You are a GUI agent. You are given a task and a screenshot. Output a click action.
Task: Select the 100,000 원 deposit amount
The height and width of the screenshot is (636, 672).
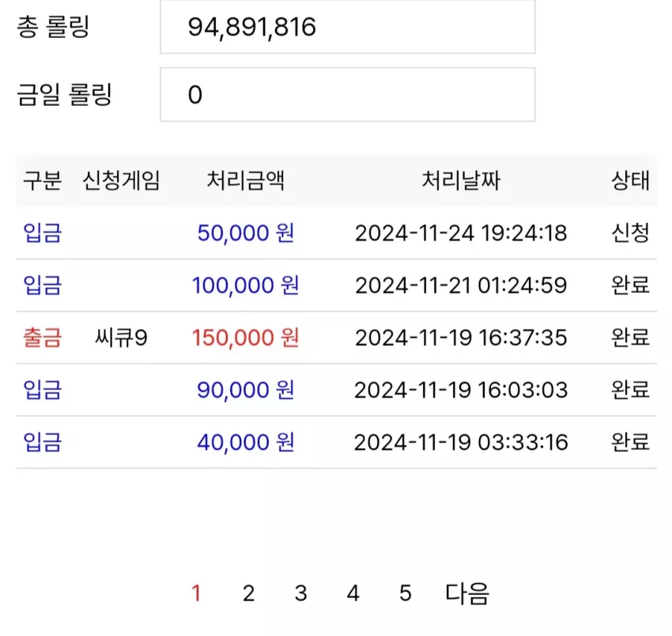click(x=246, y=286)
